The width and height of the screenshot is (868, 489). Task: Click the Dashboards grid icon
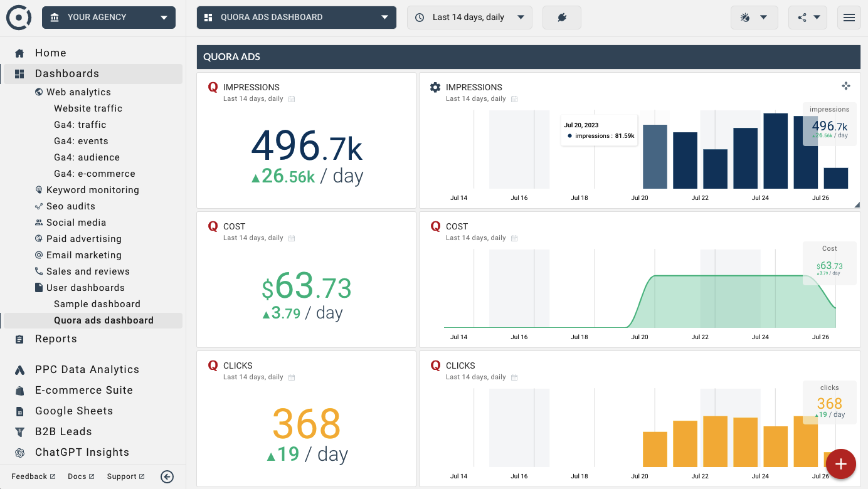(19, 74)
